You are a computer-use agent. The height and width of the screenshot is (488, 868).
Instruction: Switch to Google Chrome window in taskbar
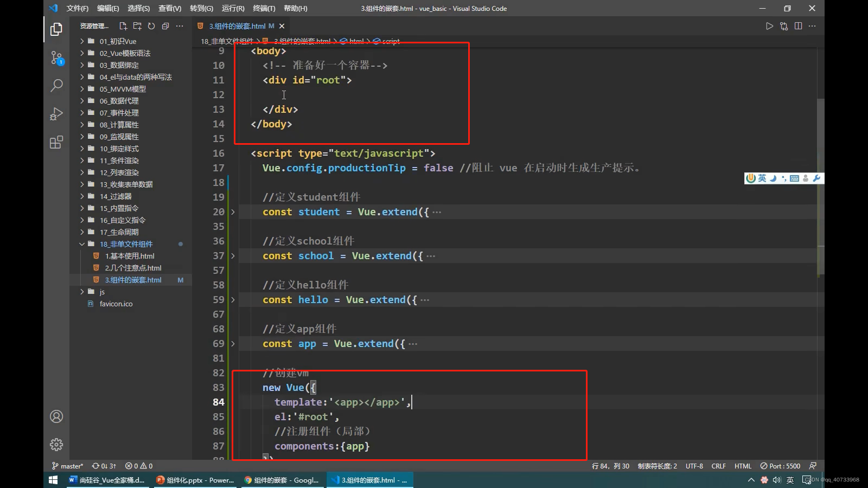pos(282,480)
